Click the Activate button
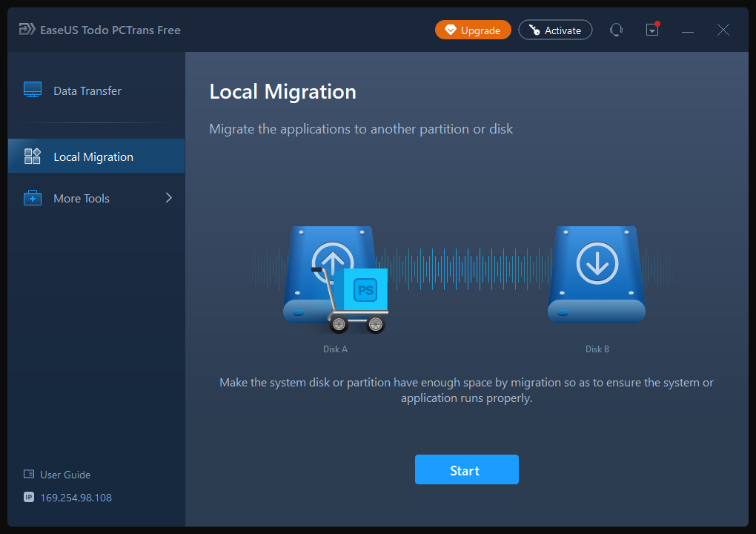The height and width of the screenshot is (534, 756). (x=555, y=30)
